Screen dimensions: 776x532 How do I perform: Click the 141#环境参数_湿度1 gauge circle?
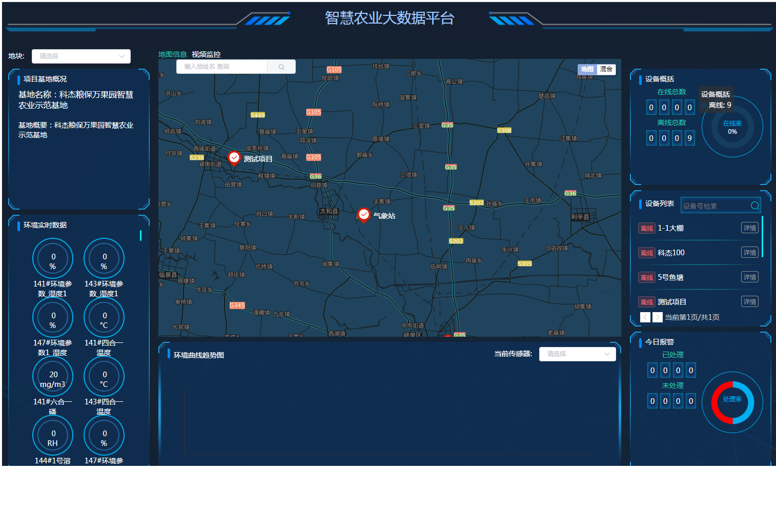53,259
